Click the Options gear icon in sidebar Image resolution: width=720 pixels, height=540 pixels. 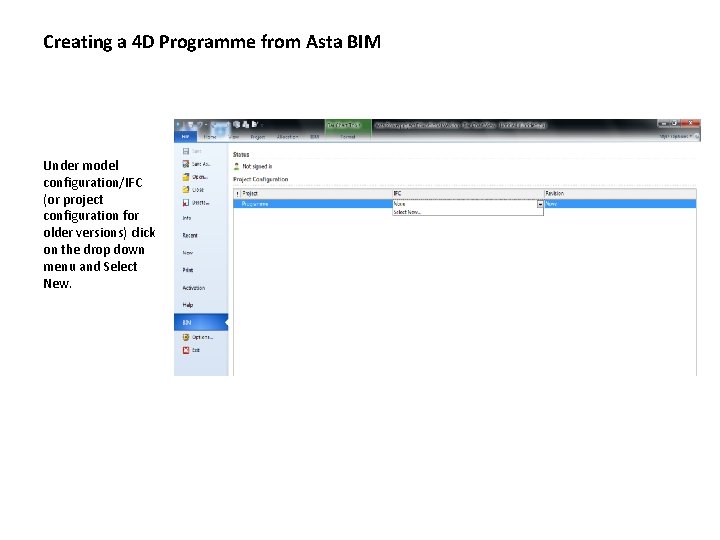186,337
